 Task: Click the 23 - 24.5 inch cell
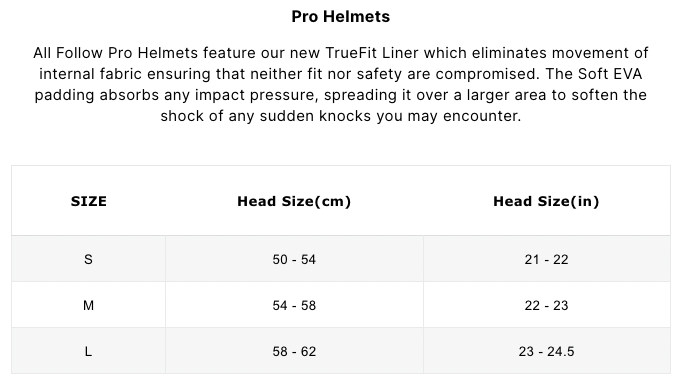pos(546,351)
